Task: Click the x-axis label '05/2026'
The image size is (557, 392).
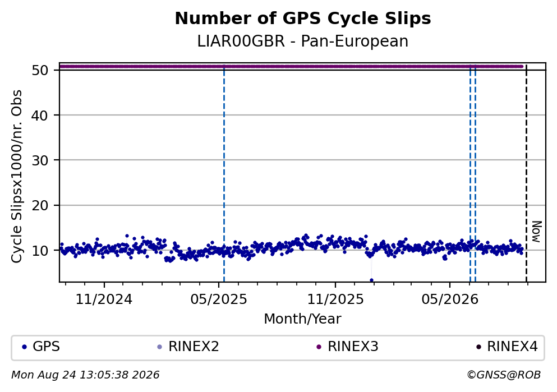Action: click(450, 299)
